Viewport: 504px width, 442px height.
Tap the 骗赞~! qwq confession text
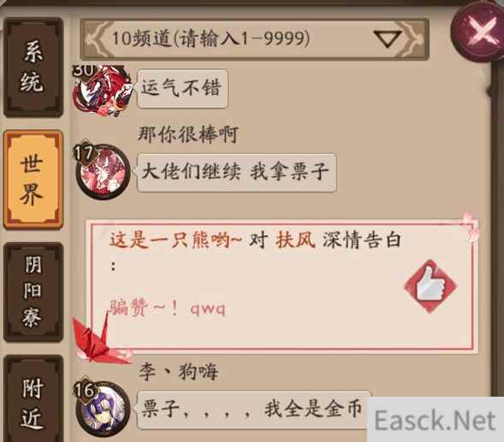coord(167,309)
